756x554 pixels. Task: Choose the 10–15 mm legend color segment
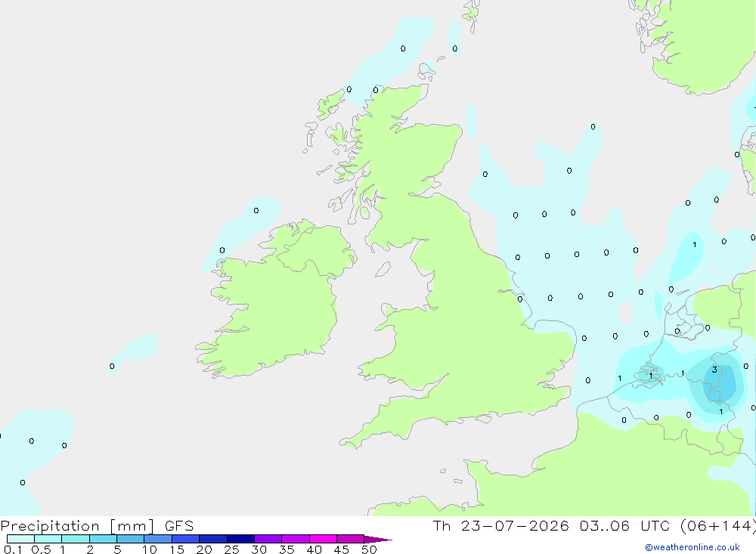tap(158, 539)
